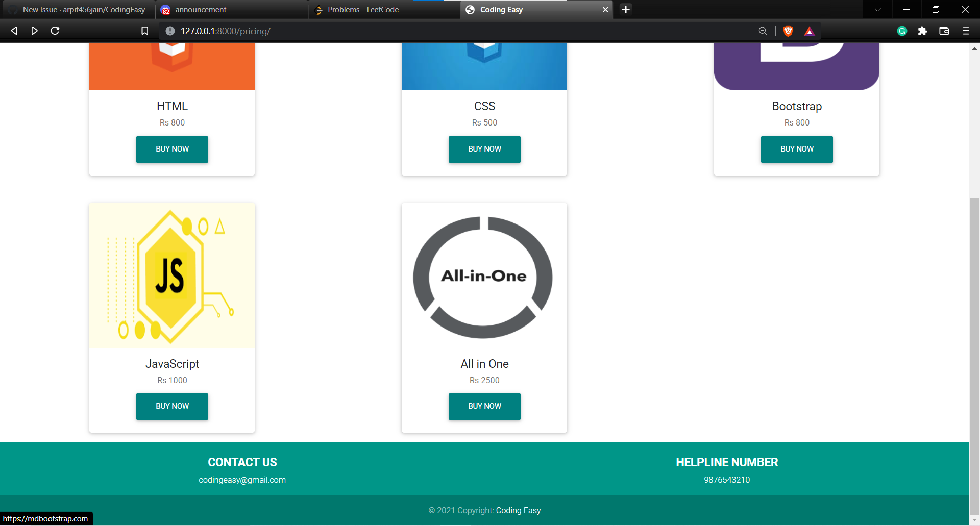The height and width of the screenshot is (526, 980).
Task: Navigate forward in browser history
Action: point(34,31)
